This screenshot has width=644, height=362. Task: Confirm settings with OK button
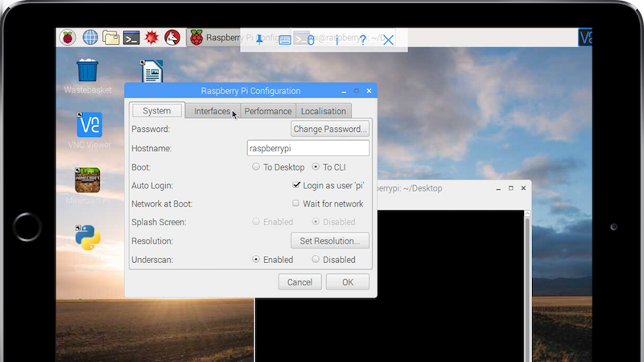[348, 282]
